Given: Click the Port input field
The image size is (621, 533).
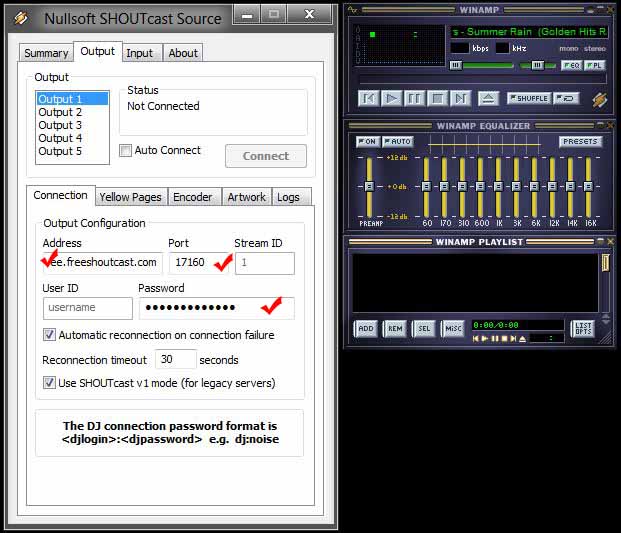Looking at the screenshot, I should click(200, 263).
